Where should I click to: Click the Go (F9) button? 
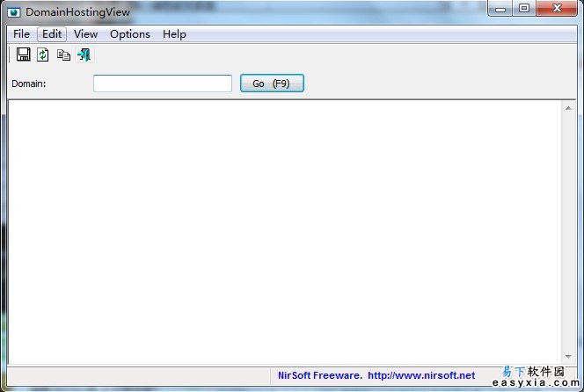point(272,83)
